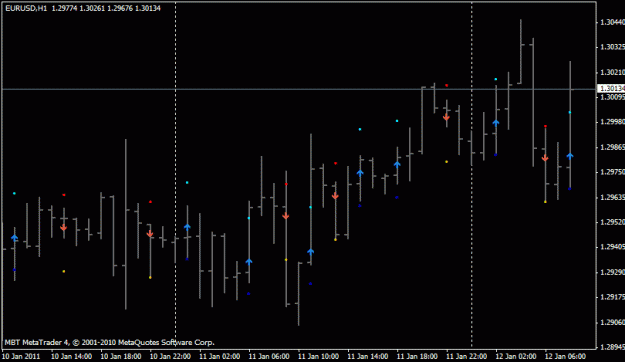Image resolution: width=625 pixels, height=362 pixels.
Task: Click price label 1.29405 on the scale
Action: pos(612,247)
